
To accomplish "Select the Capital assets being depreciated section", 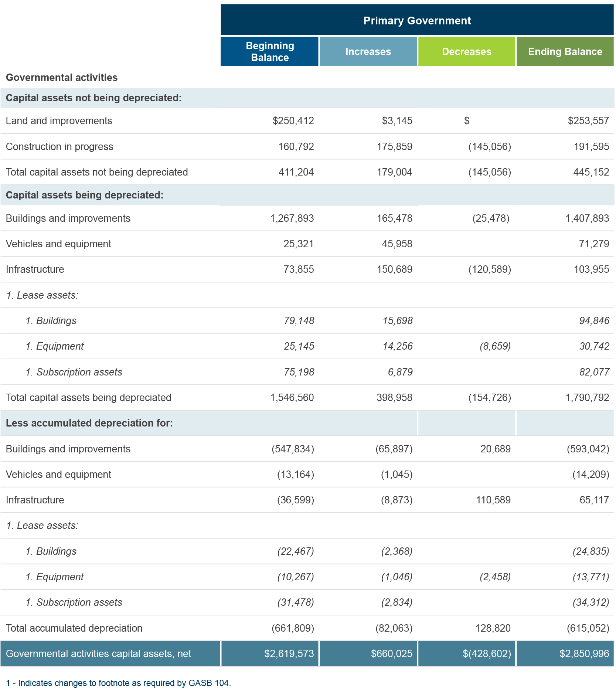I will click(307, 195).
